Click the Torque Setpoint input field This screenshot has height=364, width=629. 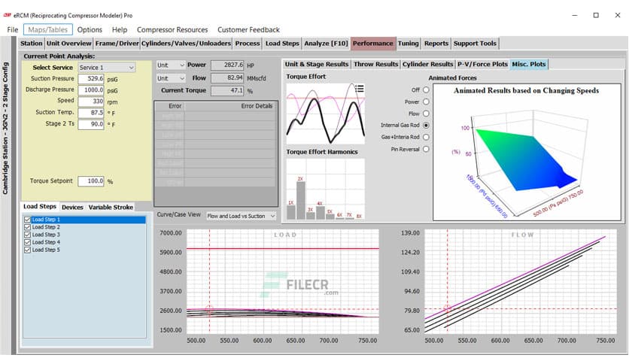pyautogui.click(x=91, y=181)
